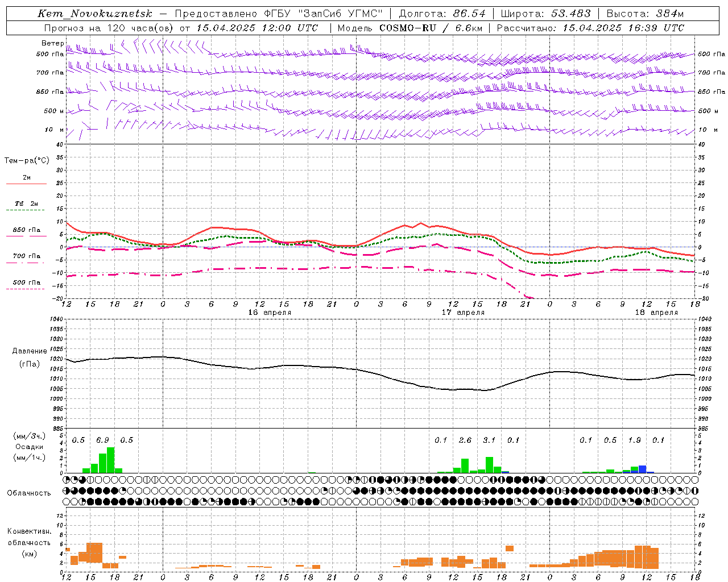Click the 16 апреля date label
Screen dimensions: 728x582
[x=270, y=313]
